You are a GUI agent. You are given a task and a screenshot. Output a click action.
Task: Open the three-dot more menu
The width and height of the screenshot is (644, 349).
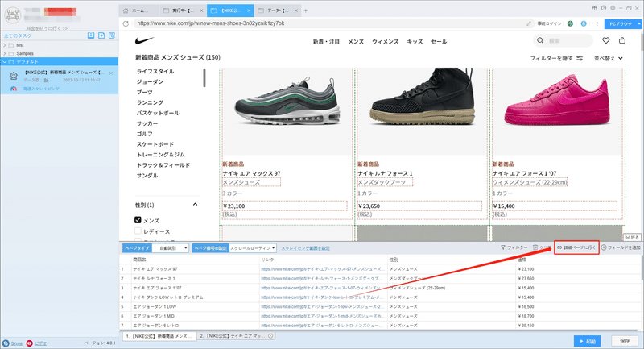pos(597,24)
